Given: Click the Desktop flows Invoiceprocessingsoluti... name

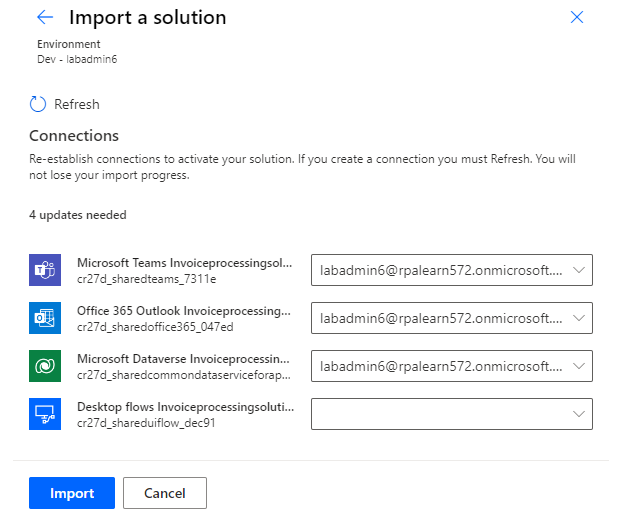Looking at the screenshot, I should [x=186, y=407].
